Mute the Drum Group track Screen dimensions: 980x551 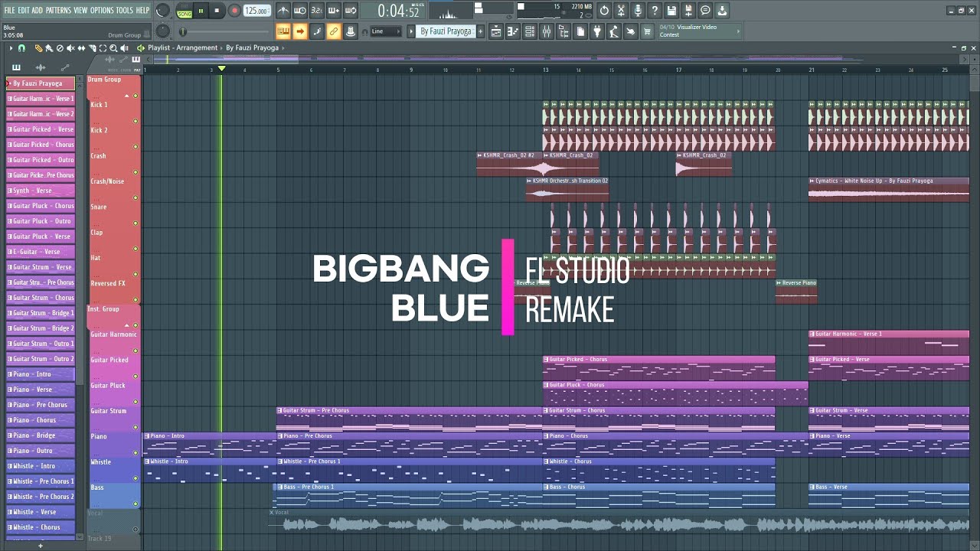[x=136, y=96]
